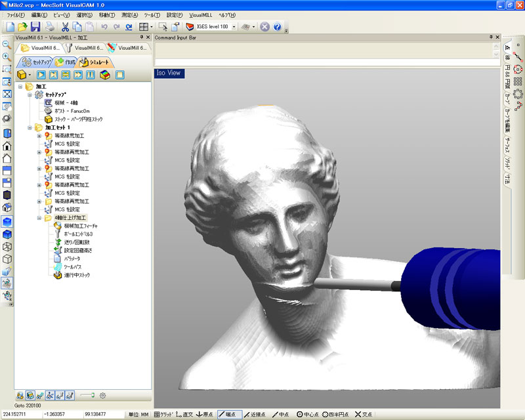
Task: Switch to the セットアップ tab
Action: tap(37, 62)
